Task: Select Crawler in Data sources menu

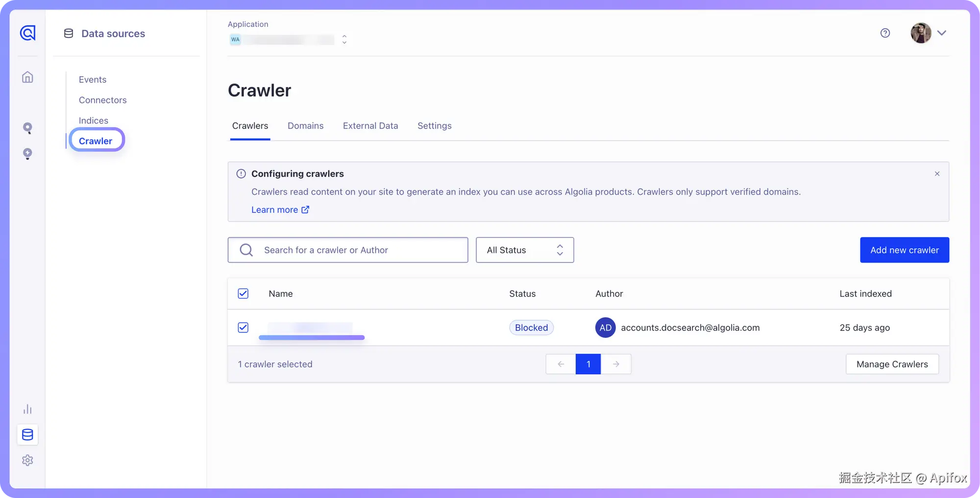Action: pos(96,141)
